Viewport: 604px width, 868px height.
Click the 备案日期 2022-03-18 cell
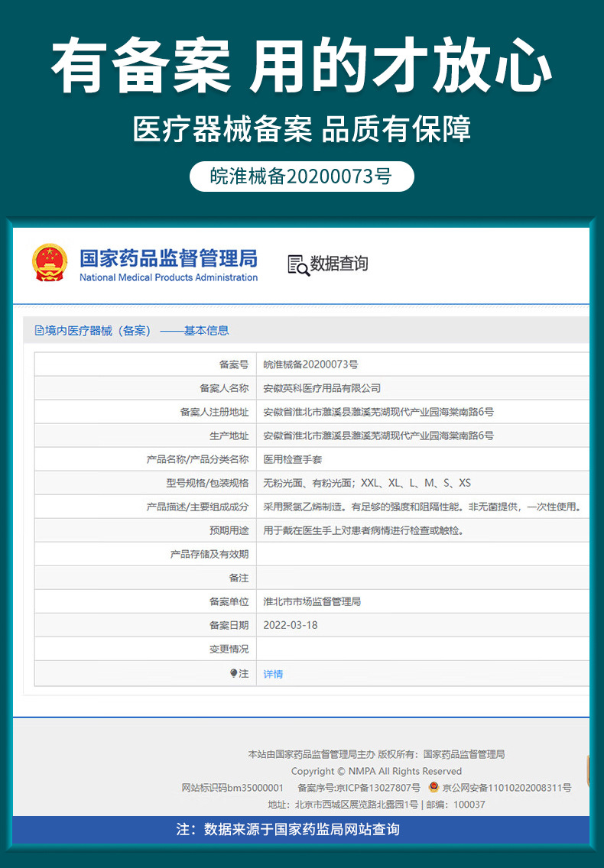tap(423, 625)
